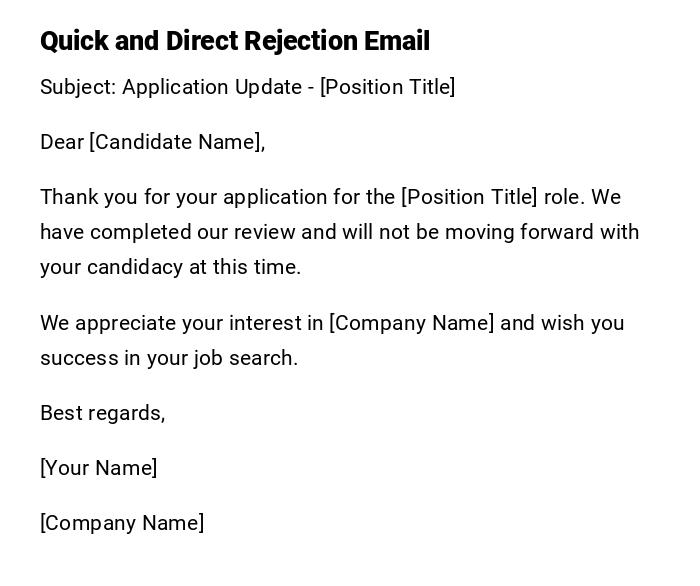Image resolution: width=700 pixels, height=586 pixels.
Task: Click the "Subject:" label
Action: tap(78, 87)
